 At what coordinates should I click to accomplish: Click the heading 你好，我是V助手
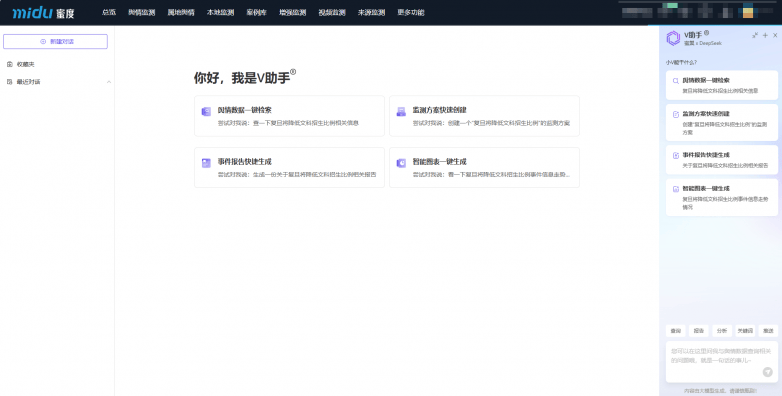tap(245, 77)
